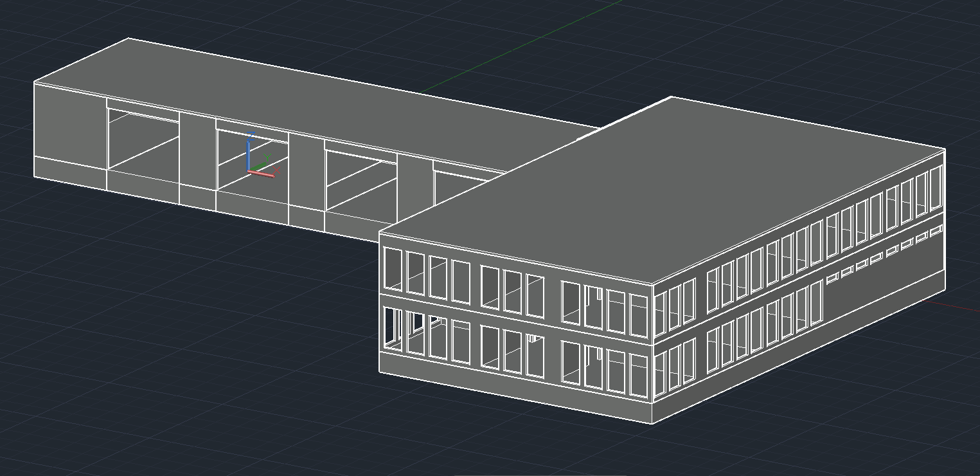The image size is (980, 476).
Task: Click the green Y-axis line on the background grid
Action: 514,46
